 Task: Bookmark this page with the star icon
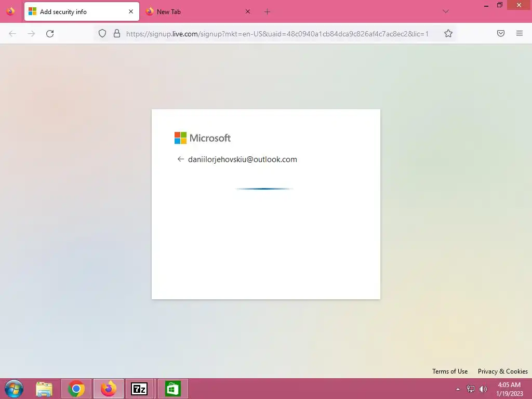tap(448, 33)
